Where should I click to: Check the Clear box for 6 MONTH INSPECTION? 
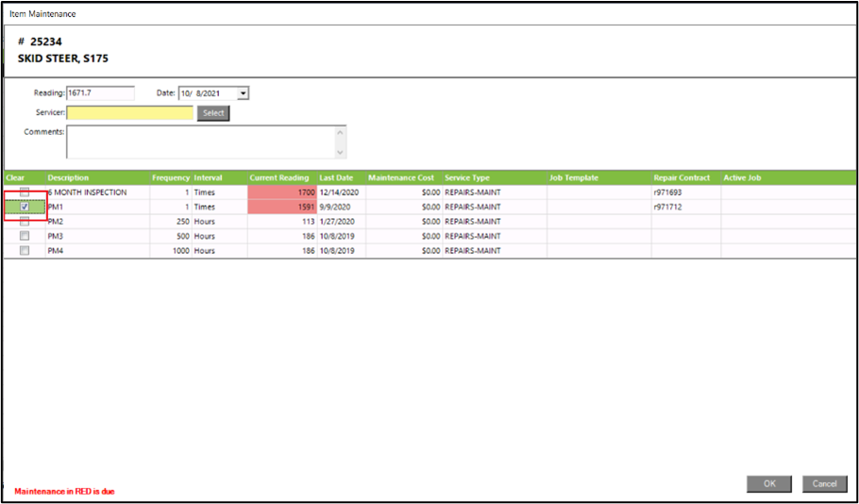pos(25,193)
